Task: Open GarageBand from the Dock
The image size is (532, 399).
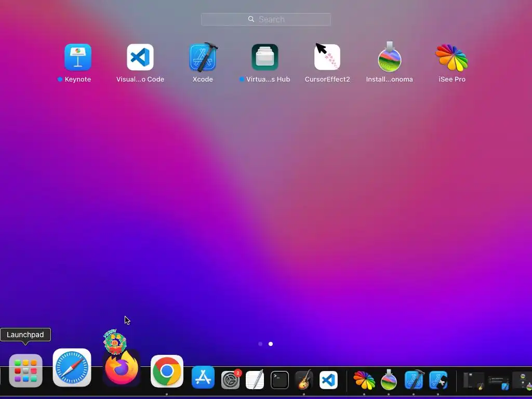Action: 303,380
